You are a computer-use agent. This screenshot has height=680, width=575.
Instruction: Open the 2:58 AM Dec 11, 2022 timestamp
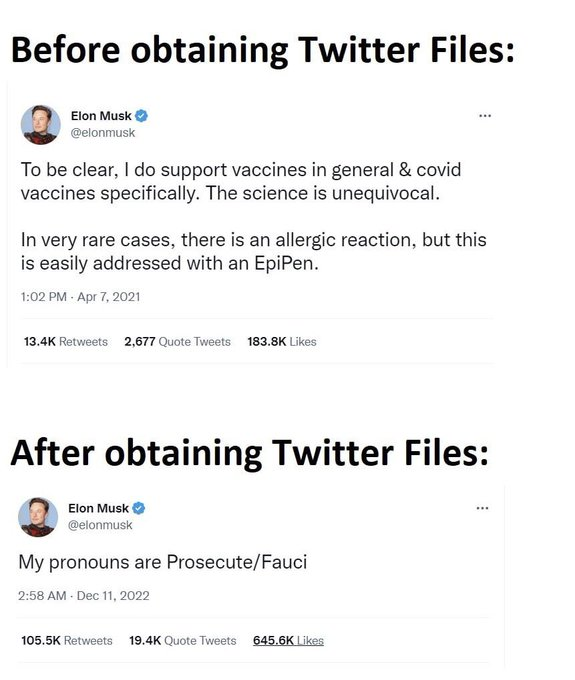click(84, 595)
